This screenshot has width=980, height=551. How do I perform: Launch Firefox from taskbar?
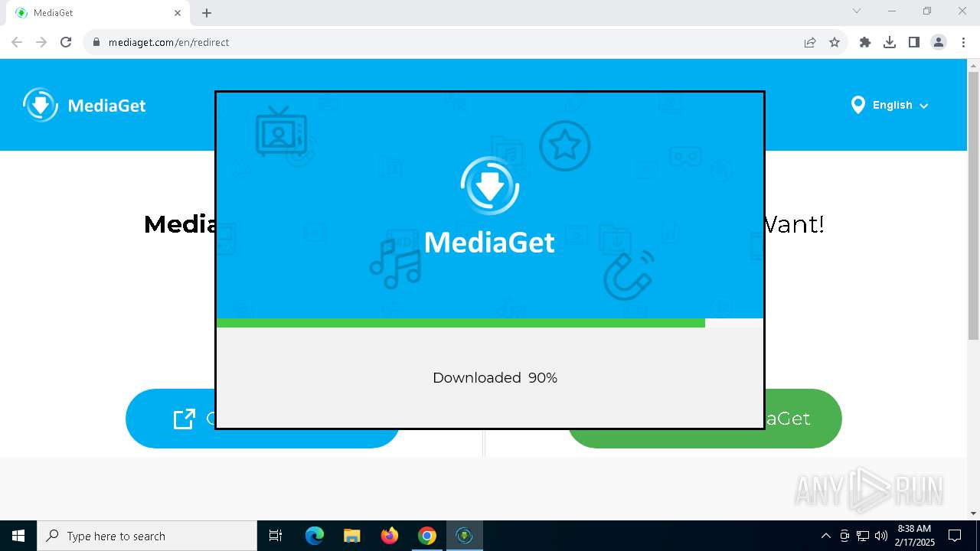(x=390, y=536)
